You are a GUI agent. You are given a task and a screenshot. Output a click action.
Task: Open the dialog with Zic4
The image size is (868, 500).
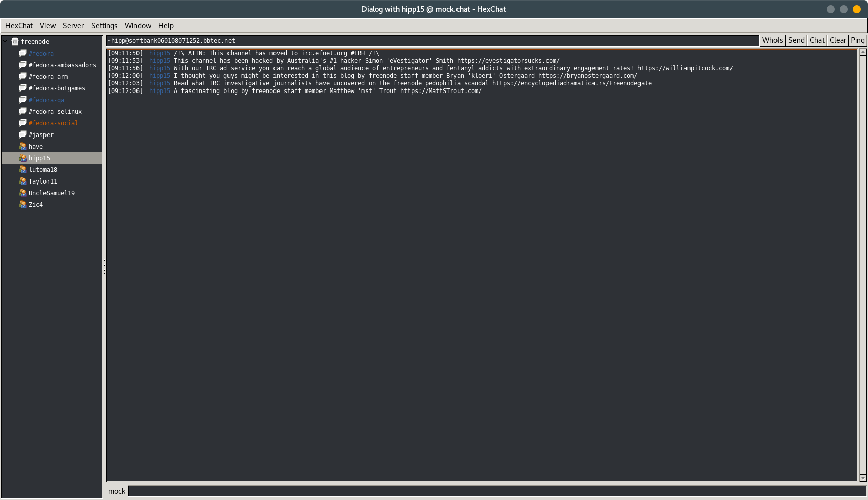pyautogui.click(x=36, y=204)
